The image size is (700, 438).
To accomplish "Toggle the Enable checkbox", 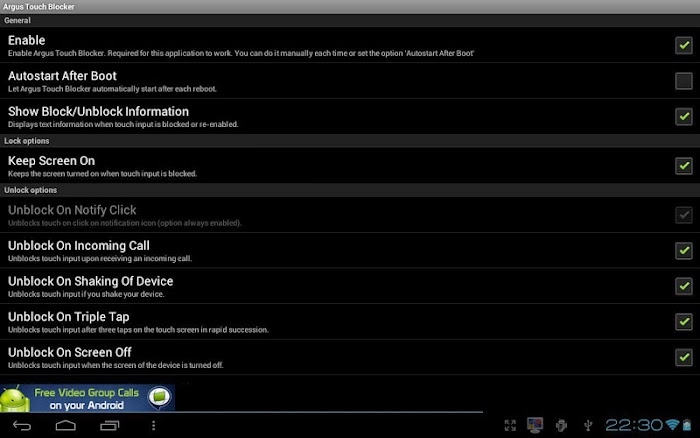I will pos(683,45).
